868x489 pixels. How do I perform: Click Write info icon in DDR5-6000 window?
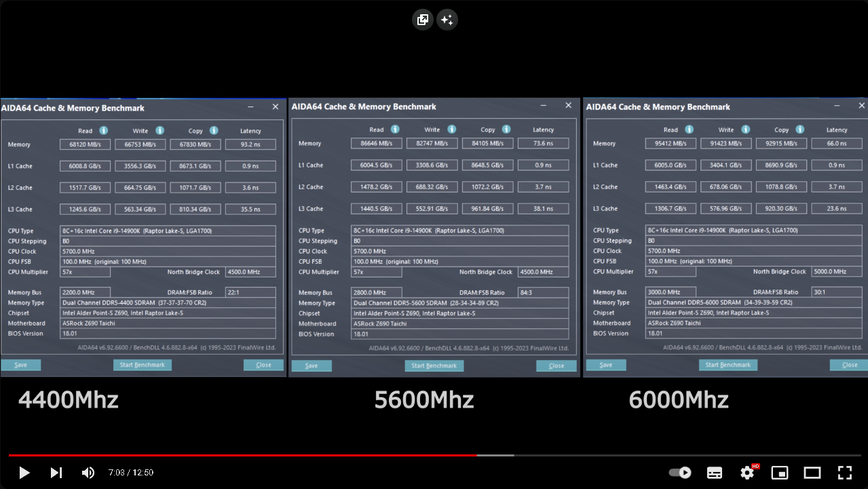pos(744,130)
